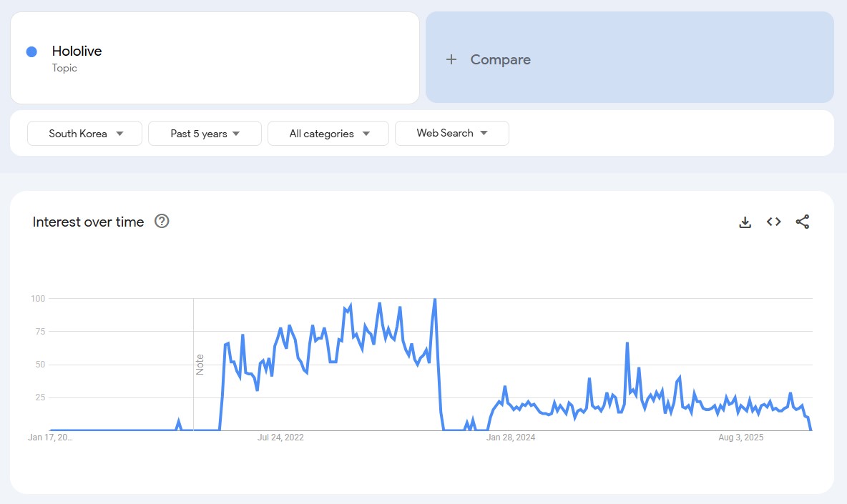847x504 pixels.
Task: Click the 100 y-axis label
Action: click(x=38, y=298)
